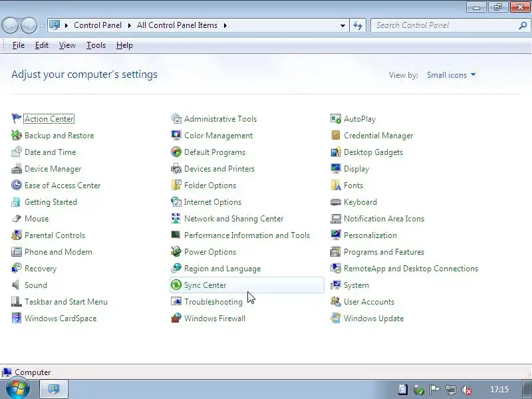This screenshot has width=532, height=399.
Task: Expand the View by Small icons dropdown
Action: 452,75
